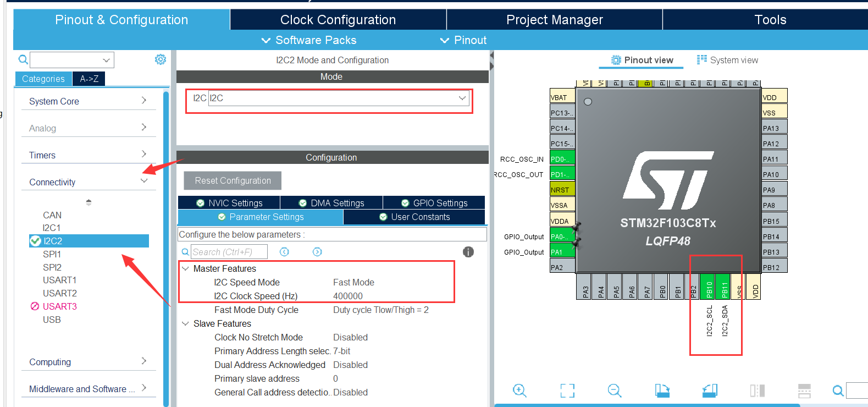
Task: Switch to Project Manager tab
Action: click(x=555, y=20)
